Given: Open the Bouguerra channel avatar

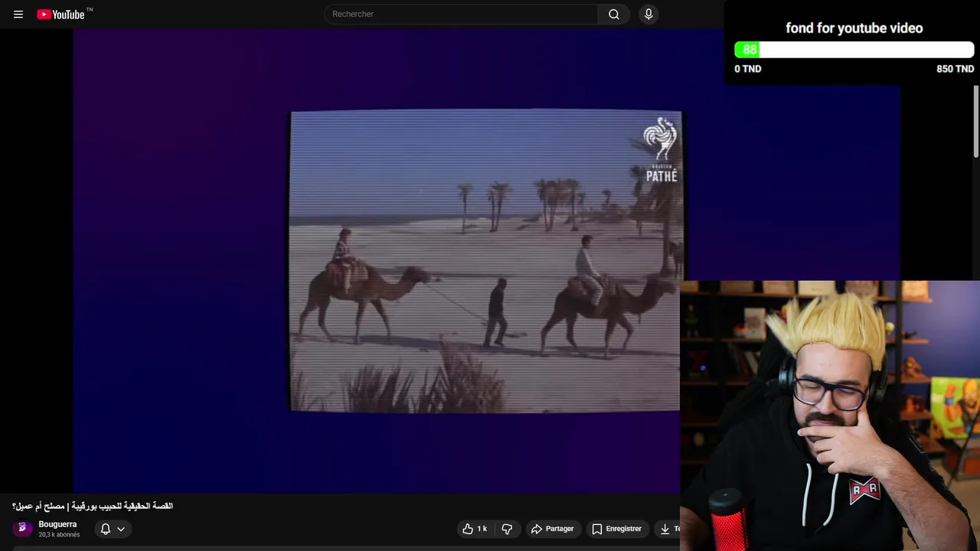Looking at the screenshot, I should tap(22, 528).
